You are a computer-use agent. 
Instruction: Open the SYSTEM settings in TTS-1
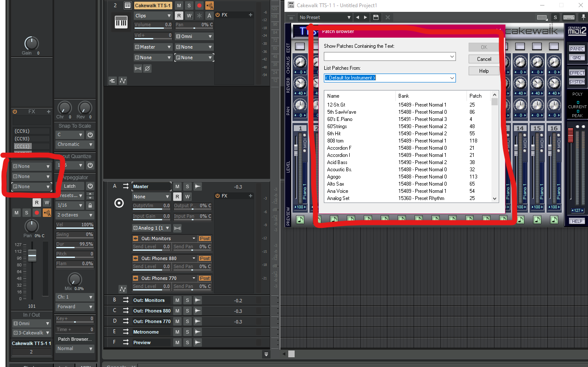(x=577, y=82)
